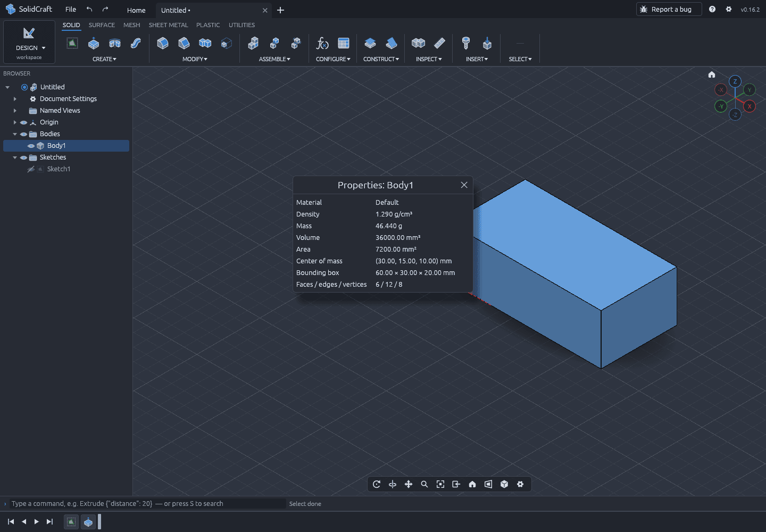
Task: Go to the Home tab
Action: (x=136, y=10)
